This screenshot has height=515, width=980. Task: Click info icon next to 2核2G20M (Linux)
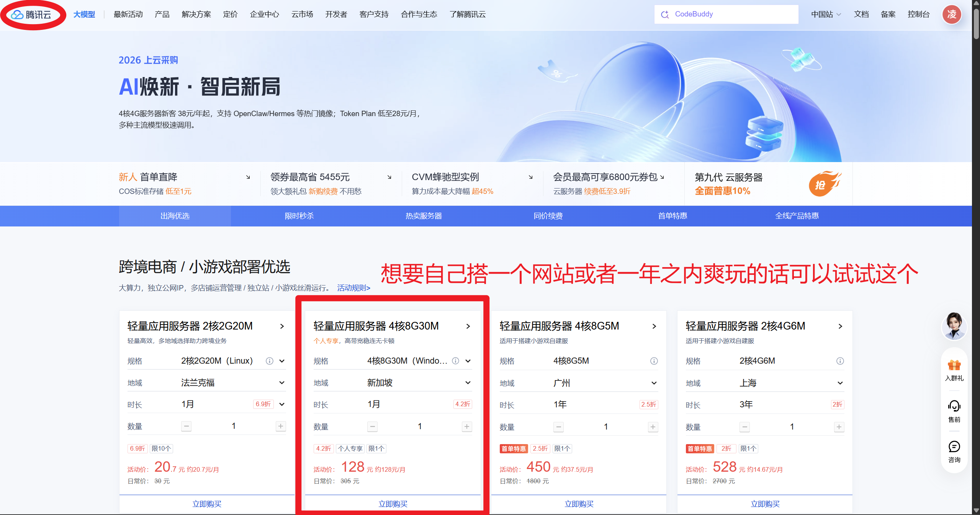click(270, 361)
